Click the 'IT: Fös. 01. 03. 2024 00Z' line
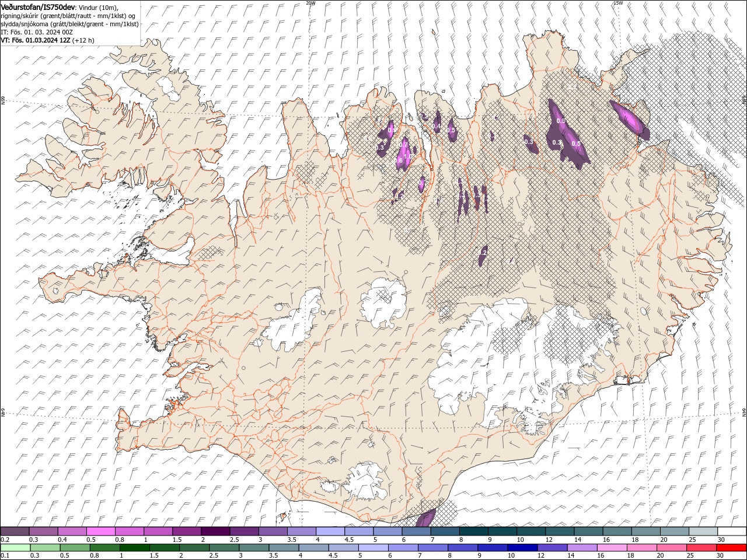The height and width of the screenshot is (560, 747). 37,32
